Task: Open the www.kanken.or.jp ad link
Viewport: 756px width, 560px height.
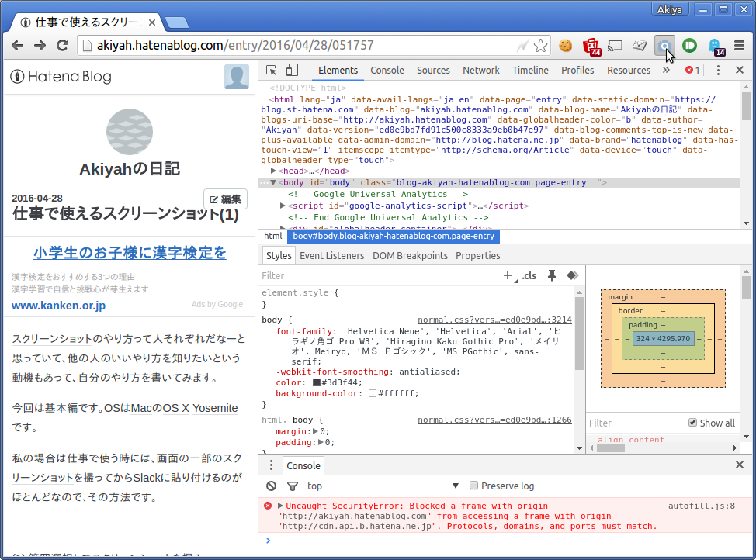Action: 59,306
